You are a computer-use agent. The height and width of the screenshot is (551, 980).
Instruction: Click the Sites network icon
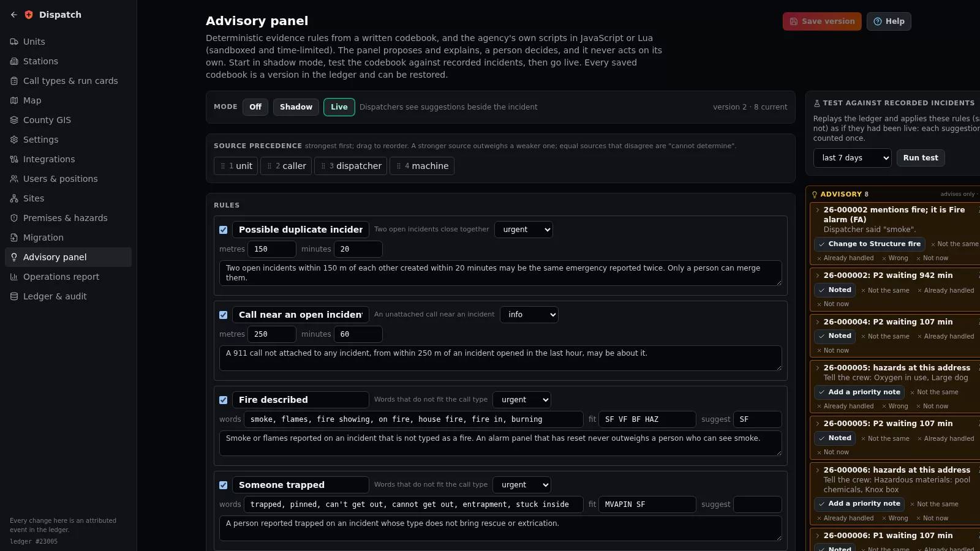coord(14,198)
